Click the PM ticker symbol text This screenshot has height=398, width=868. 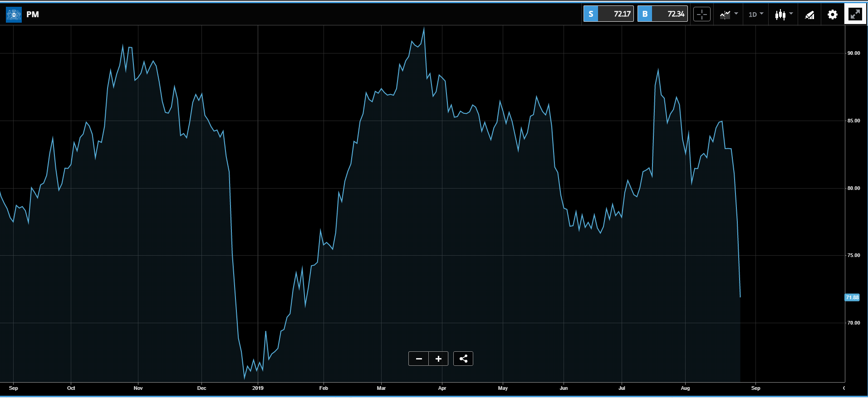(x=33, y=15)
